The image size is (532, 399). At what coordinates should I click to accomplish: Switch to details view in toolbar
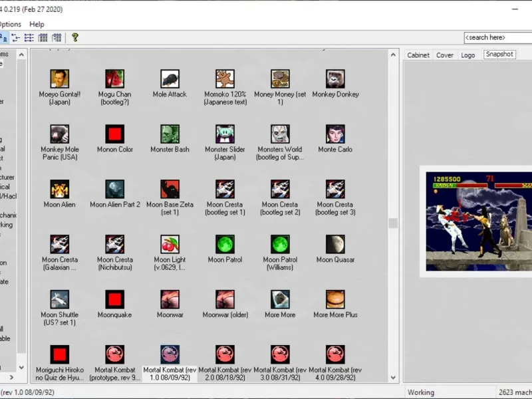coord(43,38)
